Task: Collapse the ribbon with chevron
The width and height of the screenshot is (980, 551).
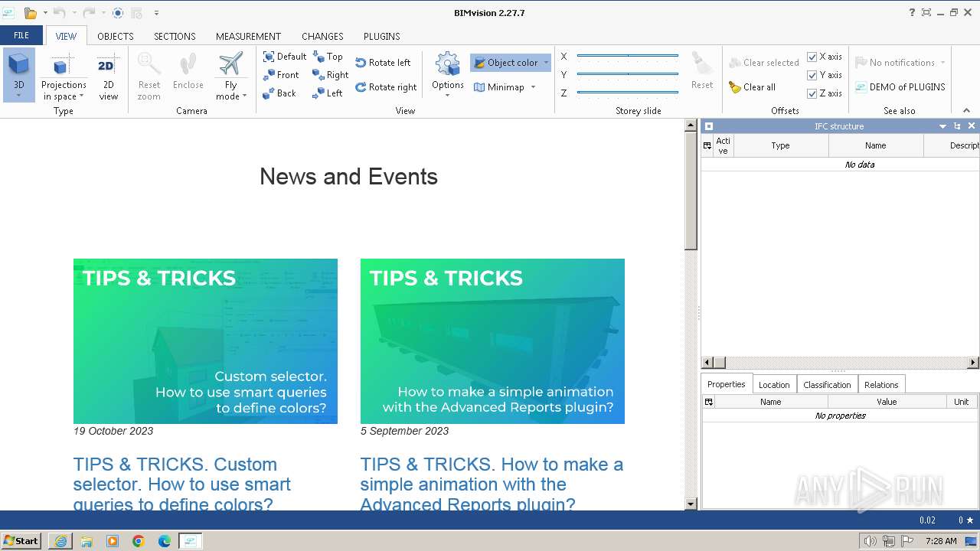Action: 966,110
